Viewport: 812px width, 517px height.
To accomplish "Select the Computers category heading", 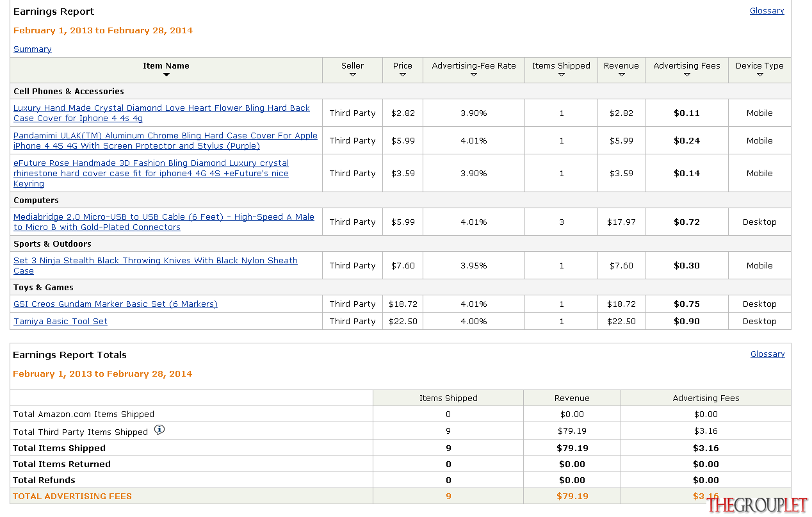I will pyautogui.click(x=36, y=201).
